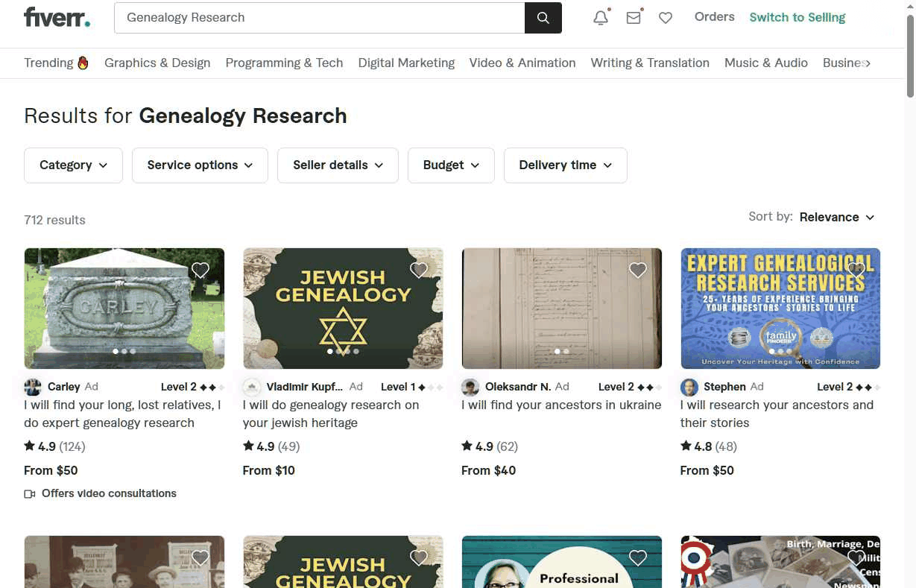
Task: Expand the Category filter
Action: [73, 165]
